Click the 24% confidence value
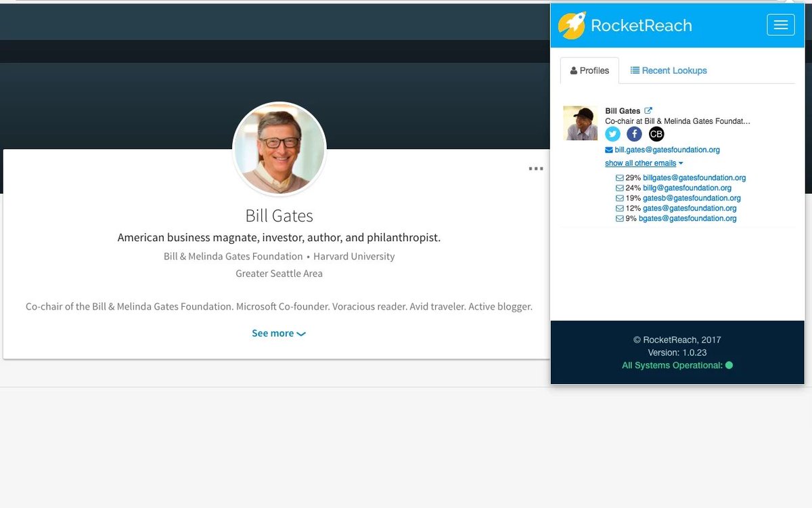This screenshot has width=812, height=508. click(633, 188)
